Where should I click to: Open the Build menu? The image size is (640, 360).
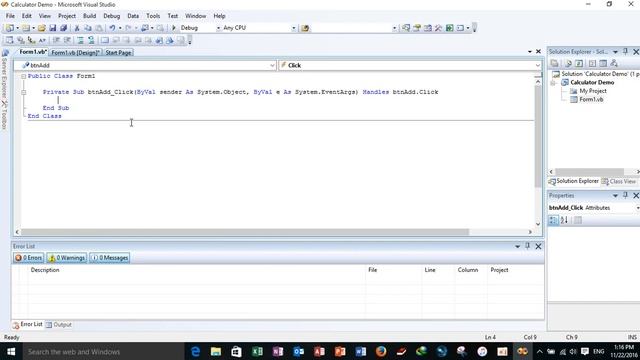pos(89,16)
